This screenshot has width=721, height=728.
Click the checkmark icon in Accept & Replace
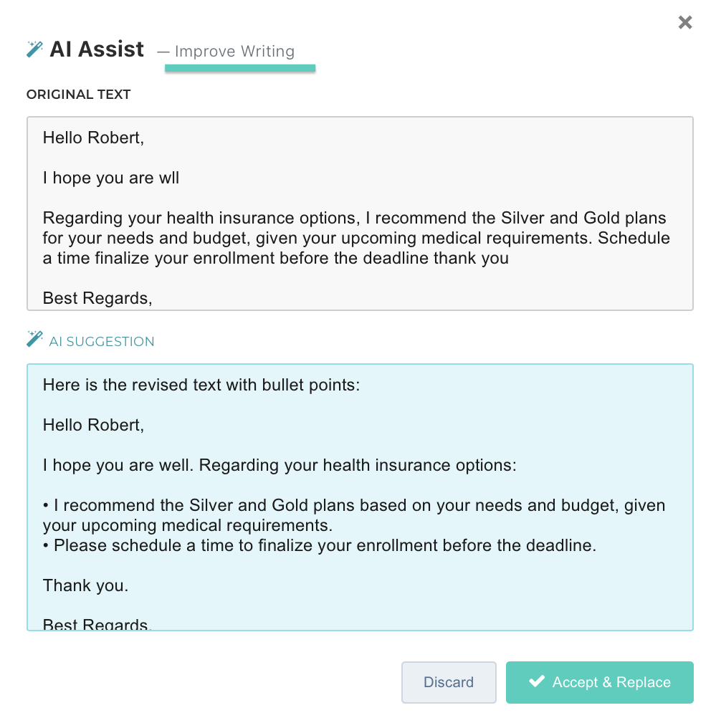(536, 681)
